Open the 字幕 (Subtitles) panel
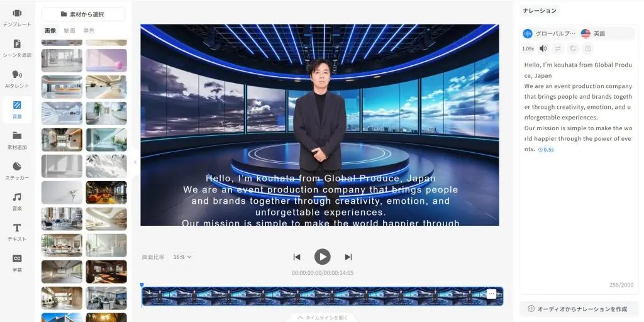 click(17, 262)
